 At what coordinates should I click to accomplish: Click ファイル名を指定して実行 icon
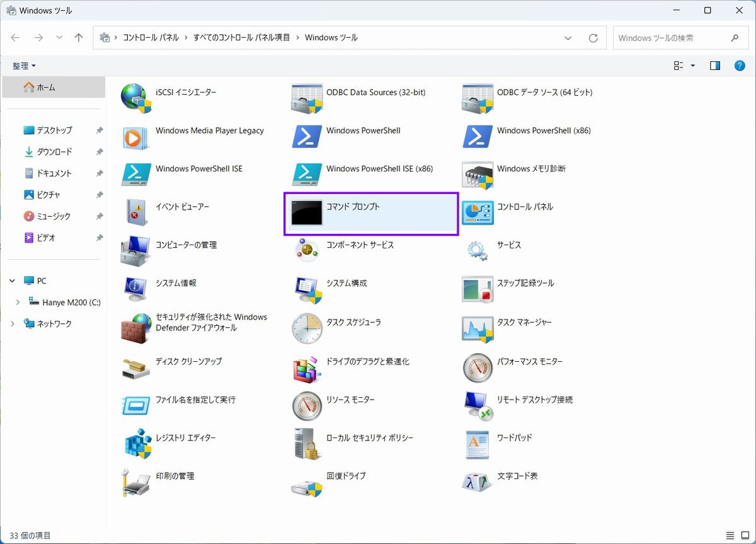tap(136, 405)
